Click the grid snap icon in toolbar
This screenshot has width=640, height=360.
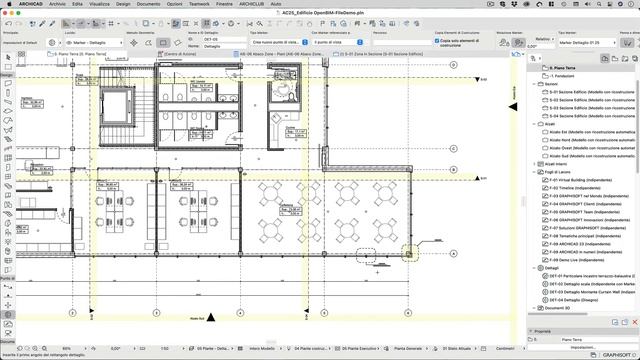click(x=111, y=24)
